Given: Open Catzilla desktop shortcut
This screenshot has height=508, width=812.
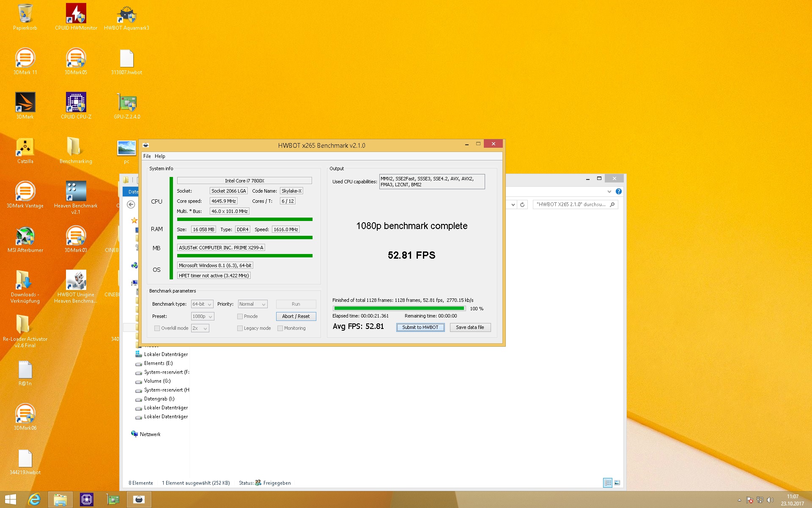Looking at the screenshot, I should click(25, 150).
